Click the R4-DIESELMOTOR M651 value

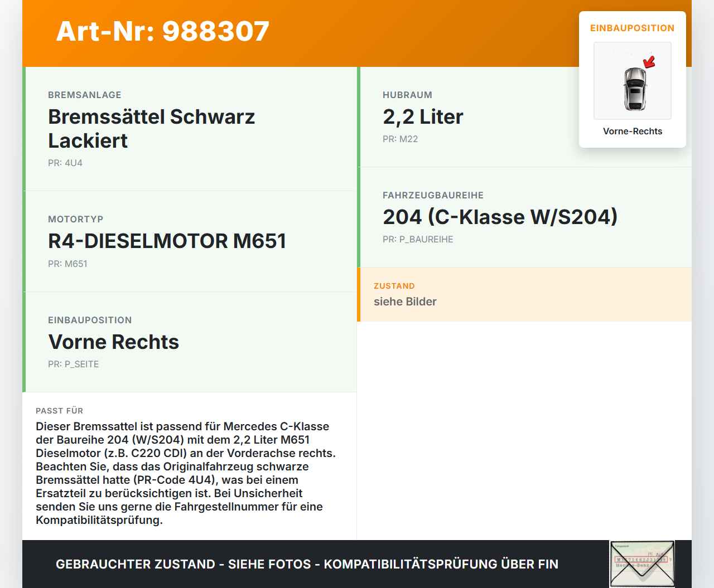tap(167, 241)
